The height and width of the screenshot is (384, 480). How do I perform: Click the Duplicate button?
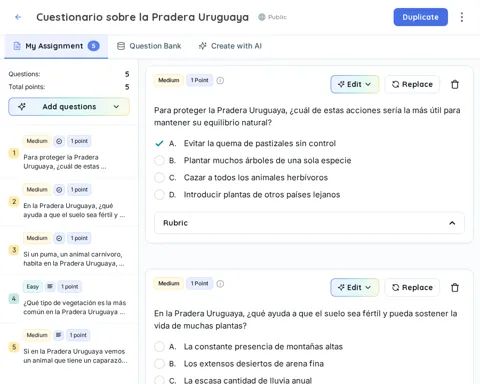point(421,17)
